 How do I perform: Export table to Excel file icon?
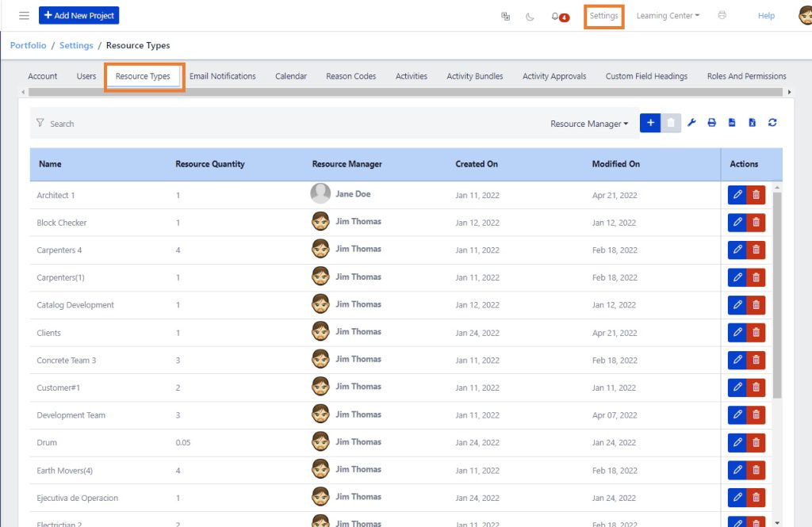tap(752, 123)
